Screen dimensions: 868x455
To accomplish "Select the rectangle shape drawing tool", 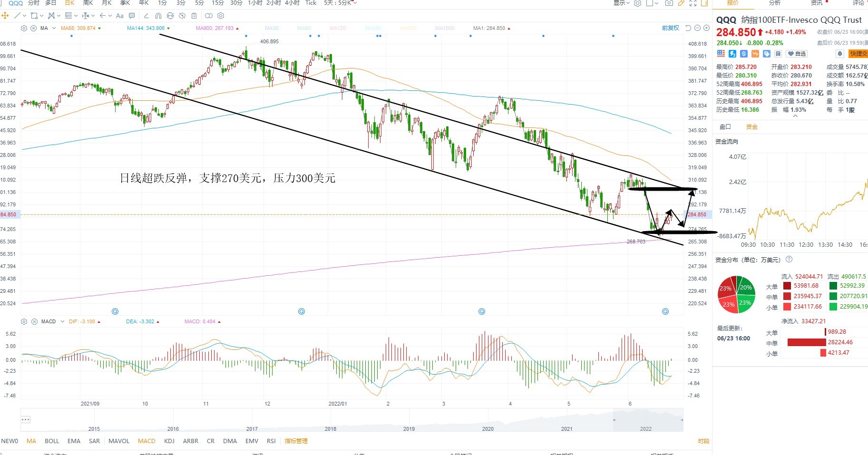I will click(34, 16).
